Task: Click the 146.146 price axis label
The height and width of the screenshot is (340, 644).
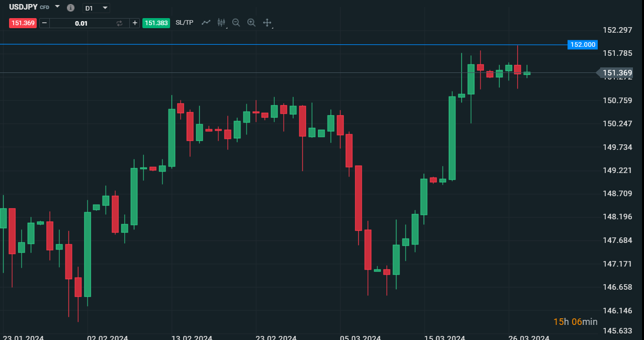Action: (x=617, y=311)
